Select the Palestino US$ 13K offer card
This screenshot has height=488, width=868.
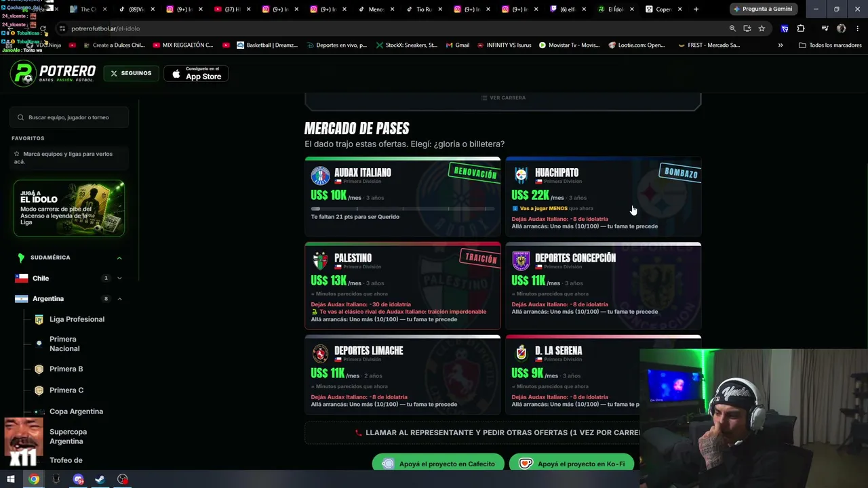403,285
